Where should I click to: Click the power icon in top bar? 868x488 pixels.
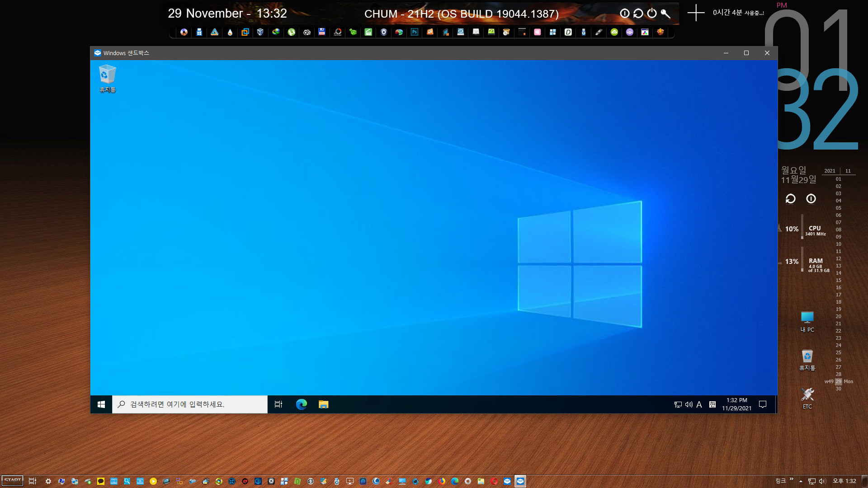click(x=652, y=13)
